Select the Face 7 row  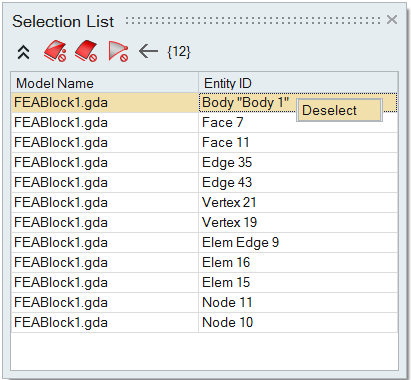click(204, 123)
